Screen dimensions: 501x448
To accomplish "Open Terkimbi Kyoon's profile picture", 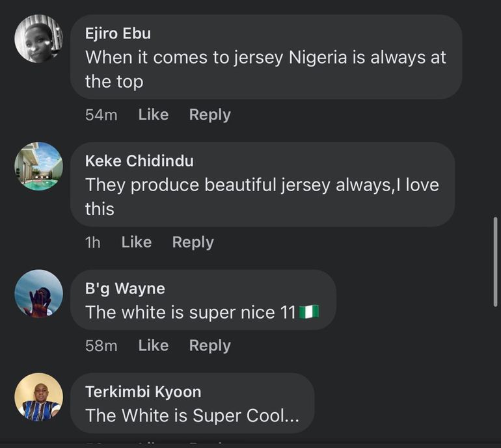I will coord(38,397).
